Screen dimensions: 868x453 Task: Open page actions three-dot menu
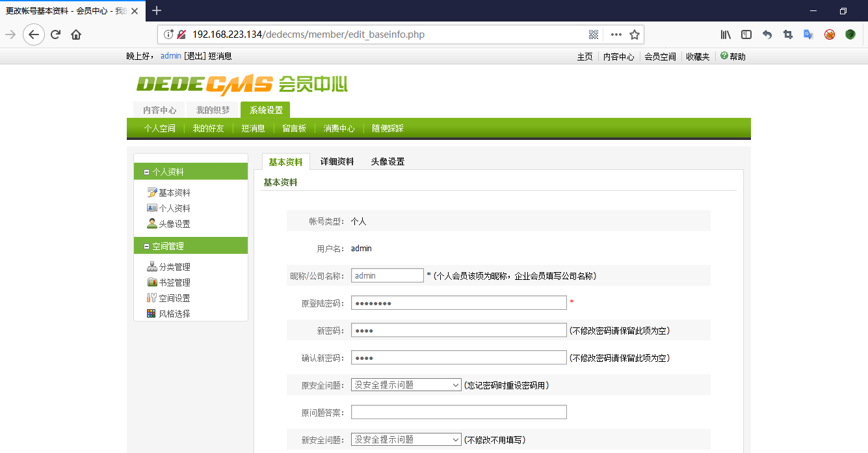pyautogui.click(x=616, y=34)
